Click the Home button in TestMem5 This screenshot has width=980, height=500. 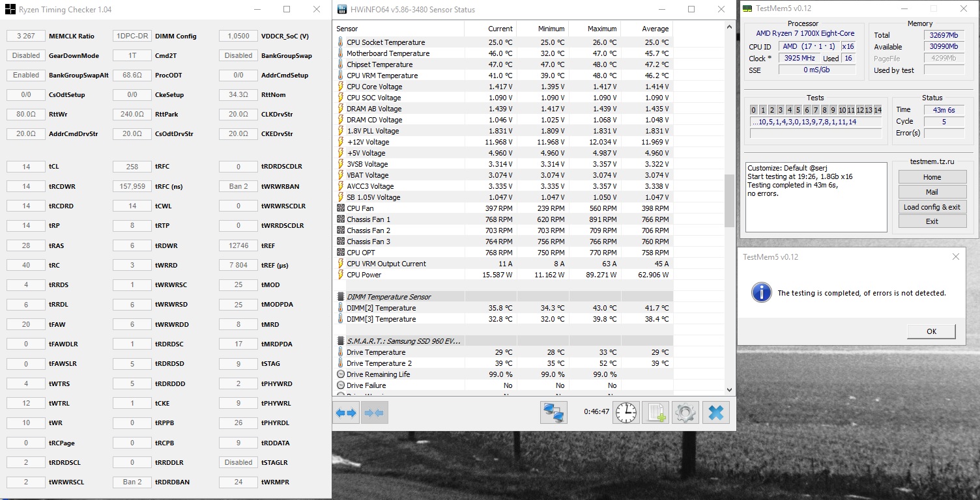tap(932, 177)
